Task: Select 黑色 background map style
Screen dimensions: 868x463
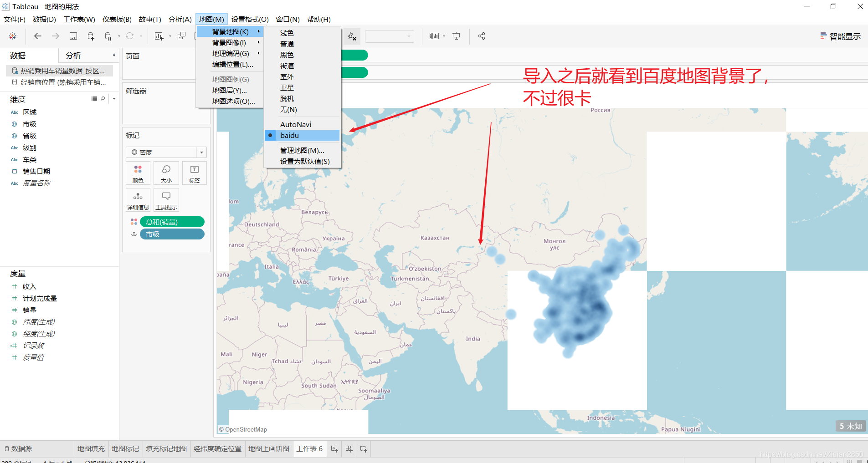Action: (x=302, y=55)
